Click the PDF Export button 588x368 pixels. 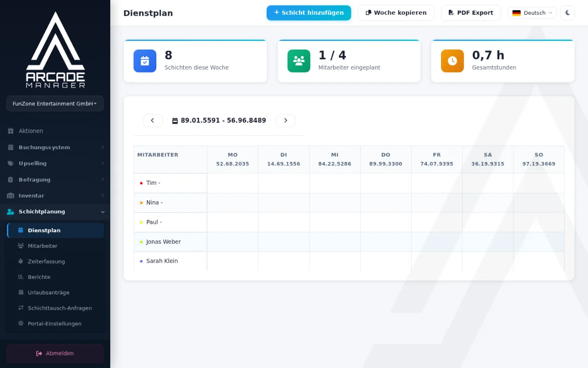[x=471, y=13]
